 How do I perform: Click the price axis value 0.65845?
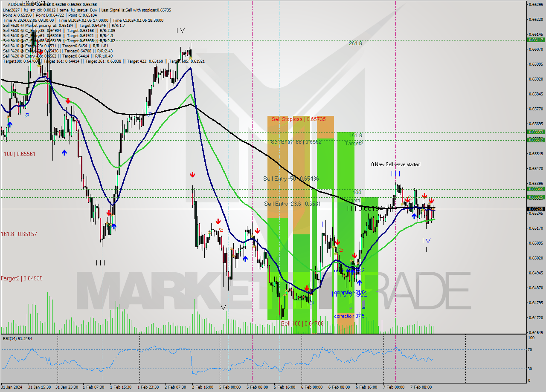pos(536,94)
